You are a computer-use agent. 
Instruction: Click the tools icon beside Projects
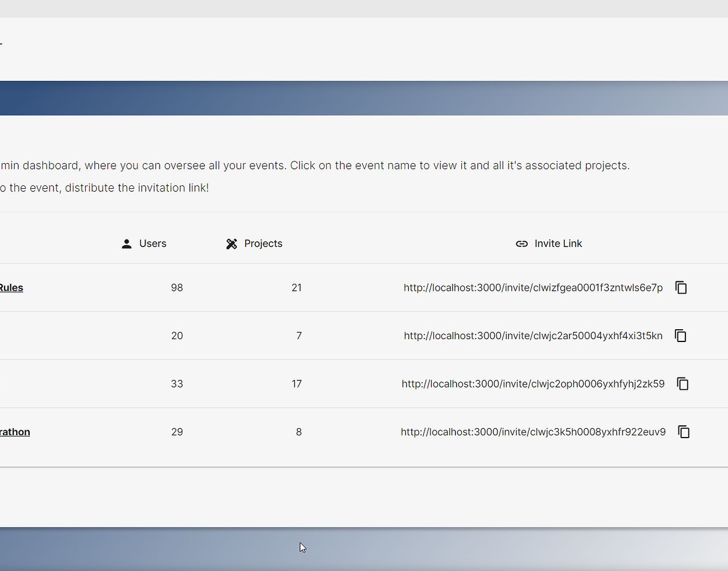tap(232, 244)
